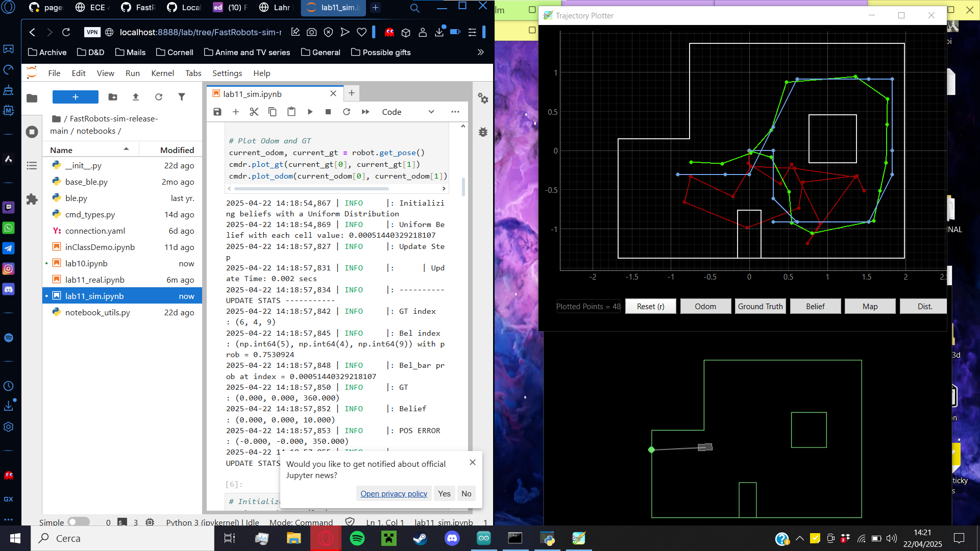Open the File Browser sidebar tab
The image size is (980, 551).
coord(32,98)
